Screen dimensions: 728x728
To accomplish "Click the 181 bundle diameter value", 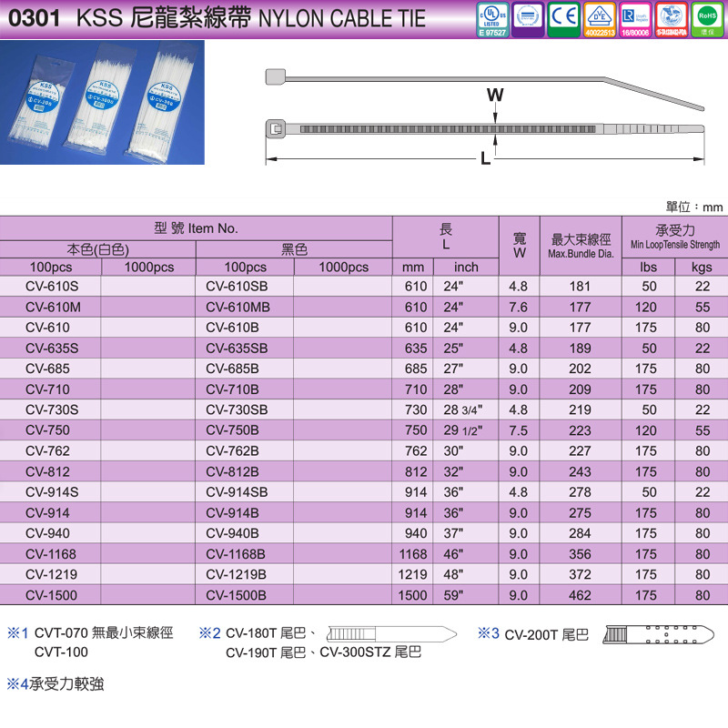I will click(x=580, y=287).
